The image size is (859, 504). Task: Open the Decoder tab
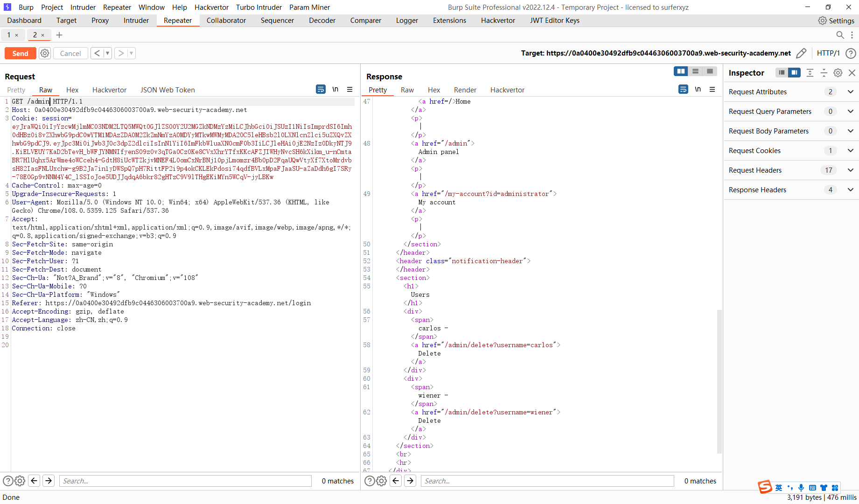(322, 21)
